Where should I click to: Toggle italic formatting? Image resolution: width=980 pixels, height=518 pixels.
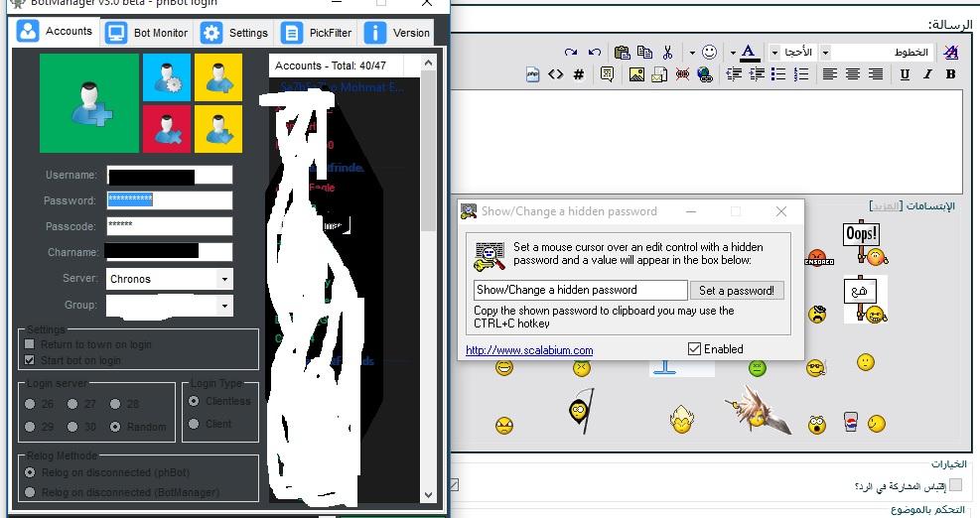[x=927, y=74]
